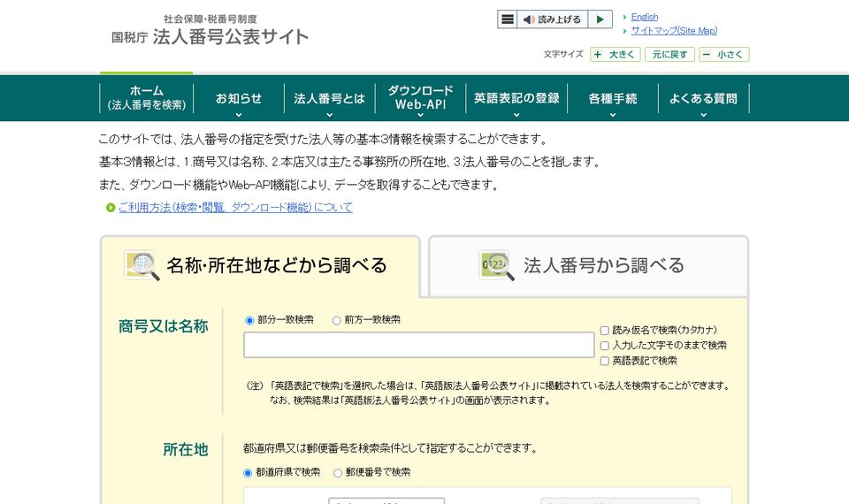Expand chevron under お知らせ
This screenshot has height=504, width=849.
coord(239,115)
